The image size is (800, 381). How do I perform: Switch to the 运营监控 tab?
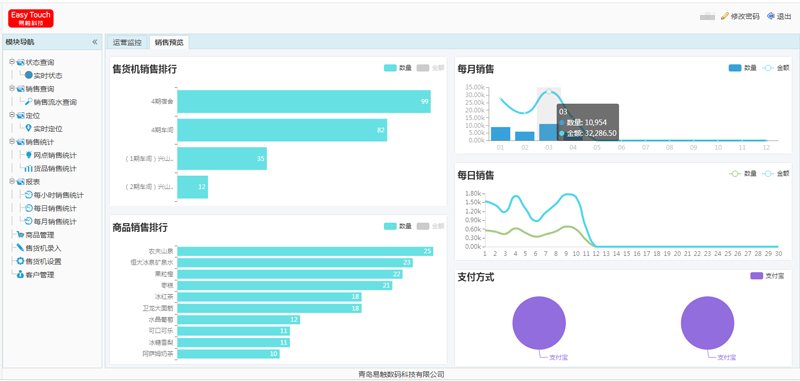pyautogui.click(x=127, y=42)
